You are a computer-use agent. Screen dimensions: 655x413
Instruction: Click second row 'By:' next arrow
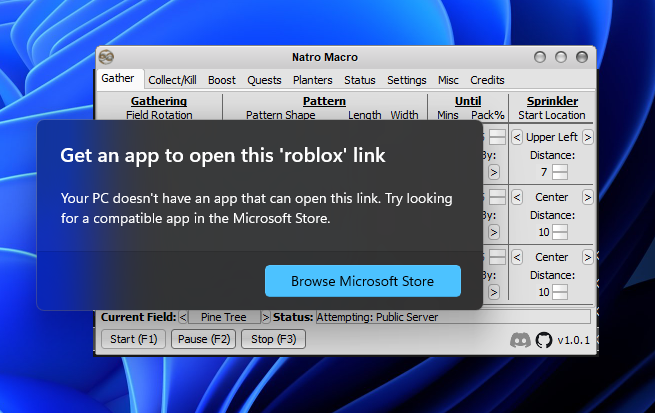[494, 232]
